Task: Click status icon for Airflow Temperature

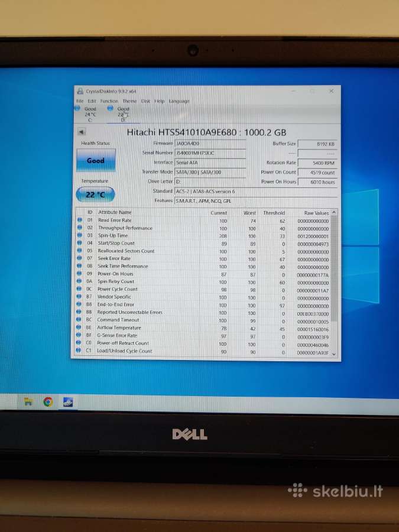Action: click(x=79, y=327)
